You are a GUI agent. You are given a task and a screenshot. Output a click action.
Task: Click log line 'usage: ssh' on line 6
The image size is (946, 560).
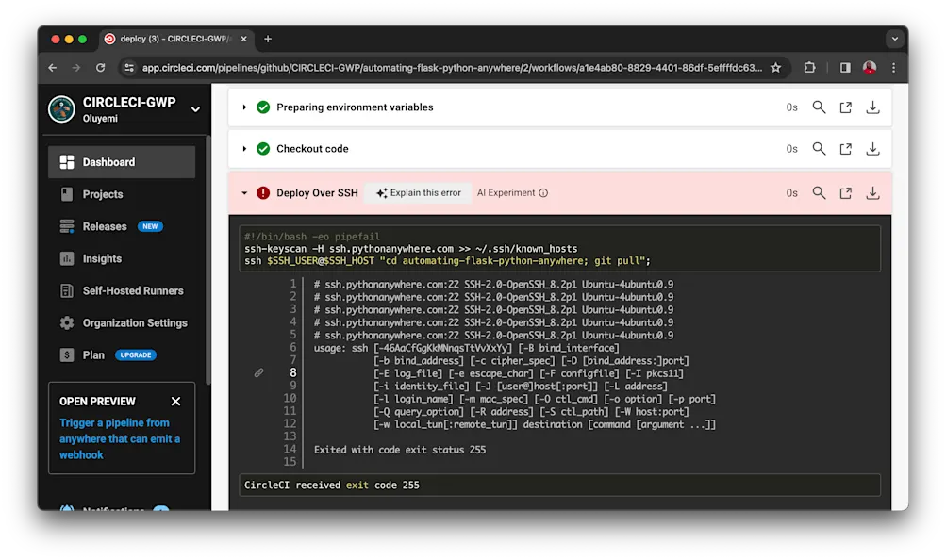click(466, 348)
